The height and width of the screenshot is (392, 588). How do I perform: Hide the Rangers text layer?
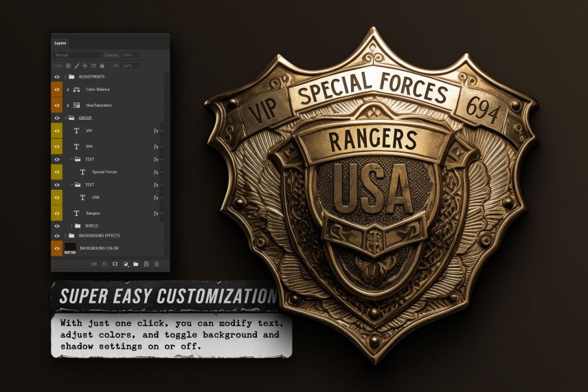click(x=57, y=214)
